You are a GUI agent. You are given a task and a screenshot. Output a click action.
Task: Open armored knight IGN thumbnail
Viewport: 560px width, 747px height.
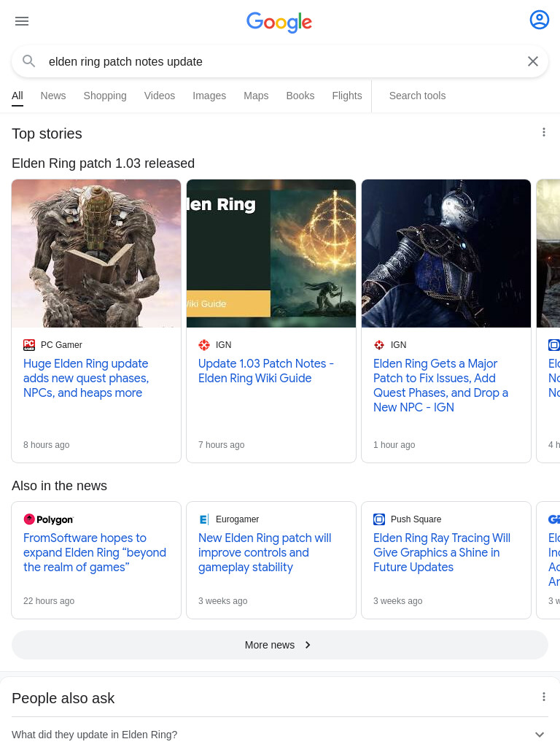click(x=446, y=253)
